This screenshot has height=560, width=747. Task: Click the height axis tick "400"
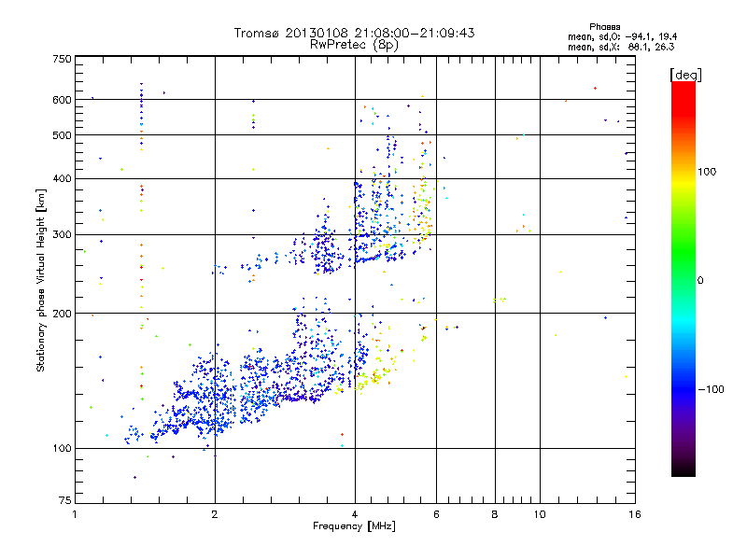coord(62,179)
